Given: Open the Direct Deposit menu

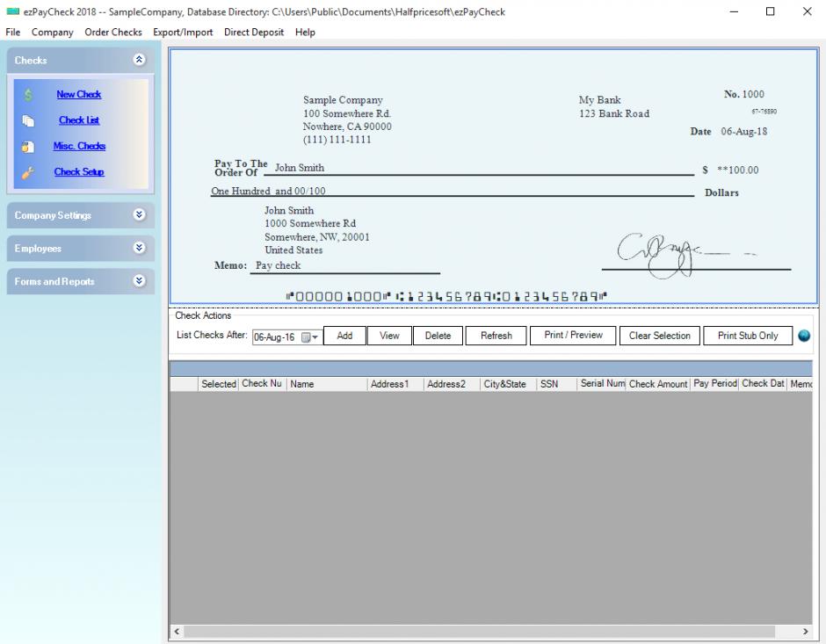Looking at the screenshot, I should click(x=254, y=33).
